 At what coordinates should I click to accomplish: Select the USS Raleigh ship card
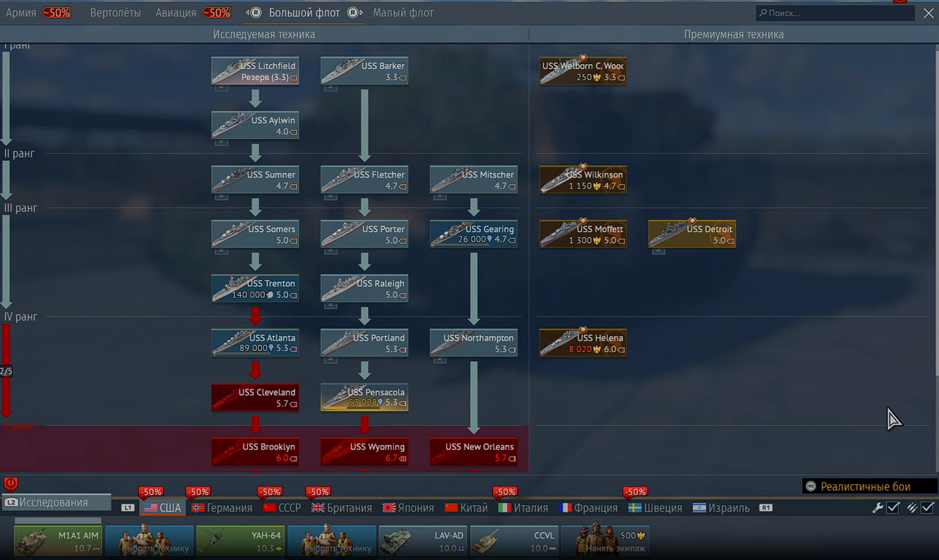[x=365, y=288]
